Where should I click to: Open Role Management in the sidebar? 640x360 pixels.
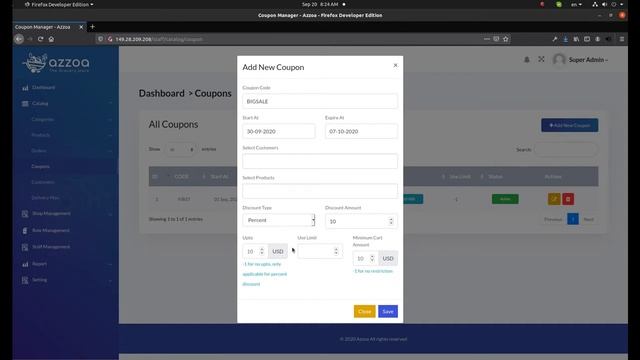[51, 231]
